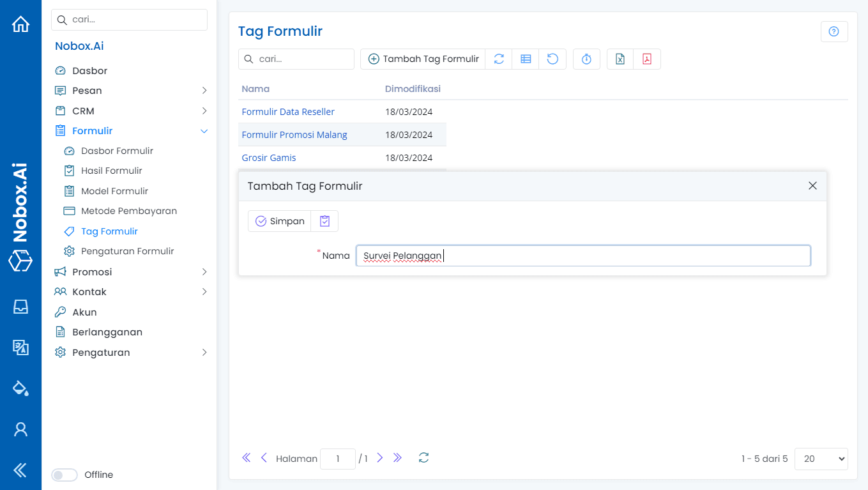Open the timer/activity log icon

click(586, 58)
